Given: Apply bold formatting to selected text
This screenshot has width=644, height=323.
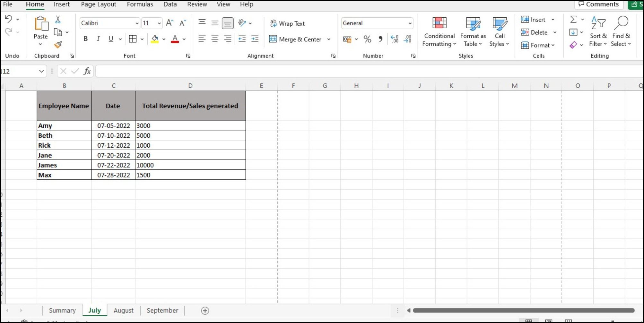Looking at the screenshot, I should pyautogui.click(x=85, y=39).
